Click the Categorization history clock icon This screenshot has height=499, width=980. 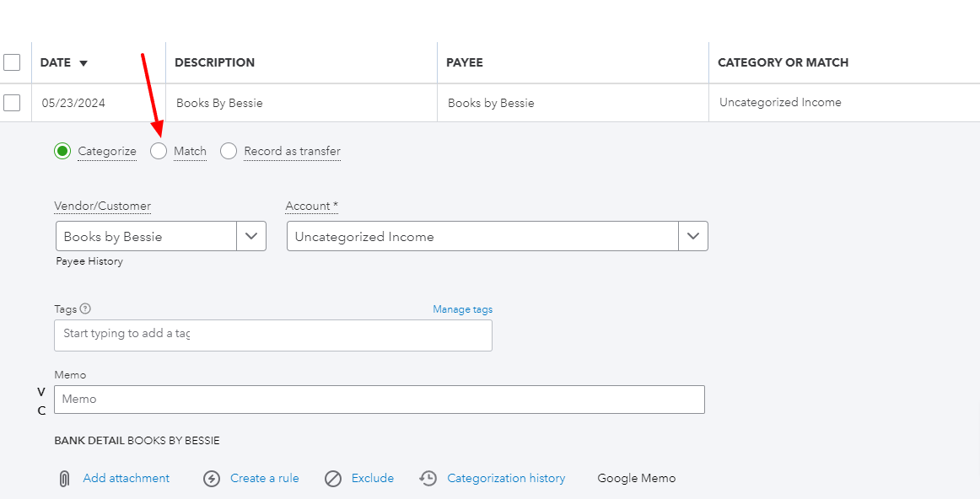click(x=428, y=479)
